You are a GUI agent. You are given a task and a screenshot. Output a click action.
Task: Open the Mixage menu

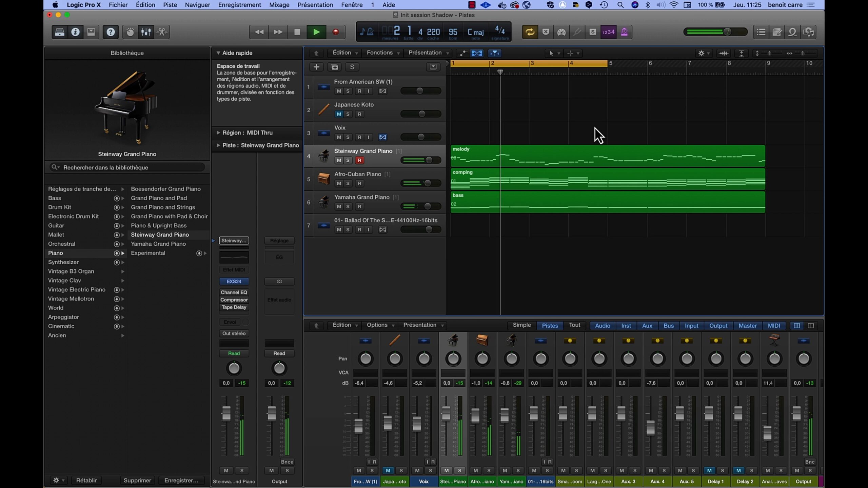click(279, 5)
